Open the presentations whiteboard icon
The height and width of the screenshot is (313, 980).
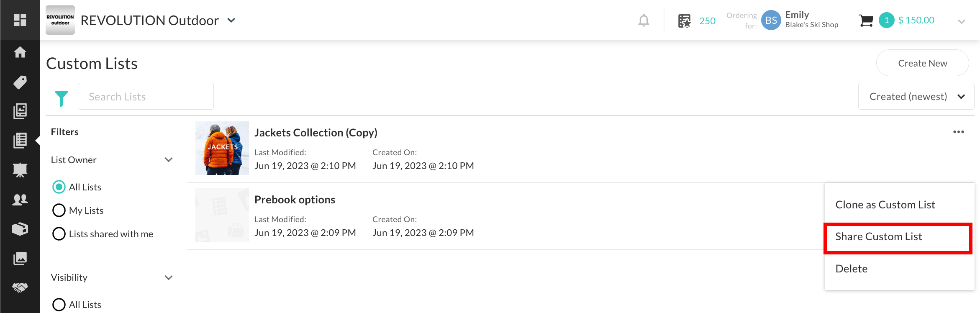point(19,170)
